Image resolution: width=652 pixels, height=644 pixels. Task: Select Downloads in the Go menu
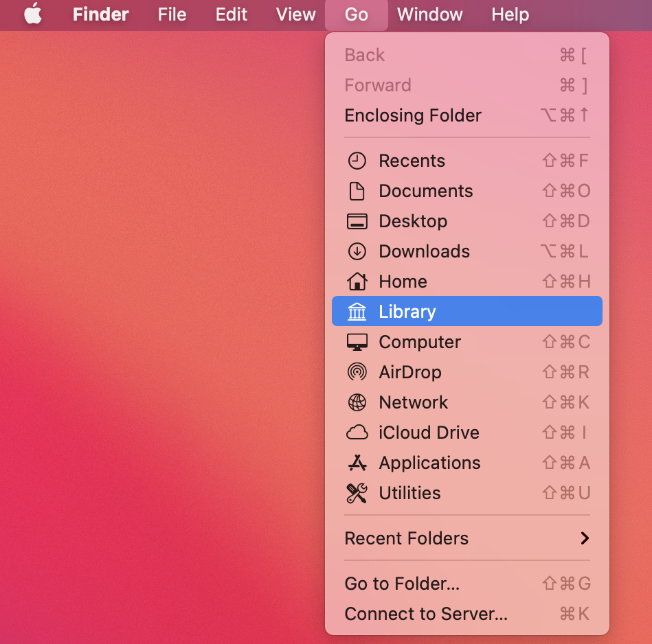pos(467,251)
